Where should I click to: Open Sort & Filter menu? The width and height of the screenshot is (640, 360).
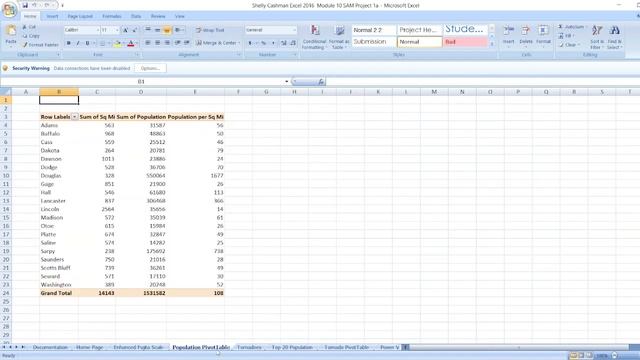coord(597,37)
